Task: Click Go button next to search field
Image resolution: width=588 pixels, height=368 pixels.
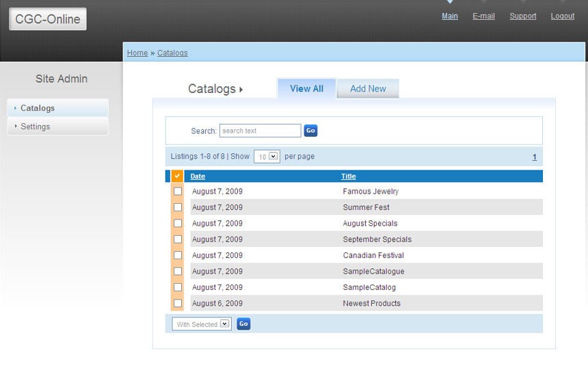Action: click(x=310, y=131)
